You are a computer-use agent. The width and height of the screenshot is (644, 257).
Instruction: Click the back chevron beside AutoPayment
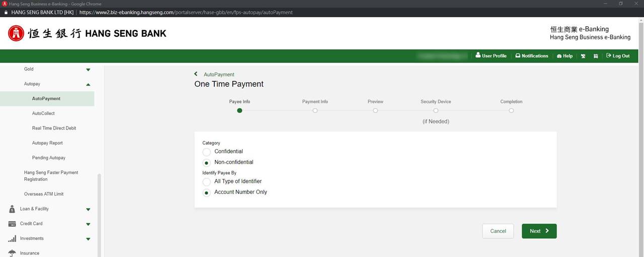196,74
